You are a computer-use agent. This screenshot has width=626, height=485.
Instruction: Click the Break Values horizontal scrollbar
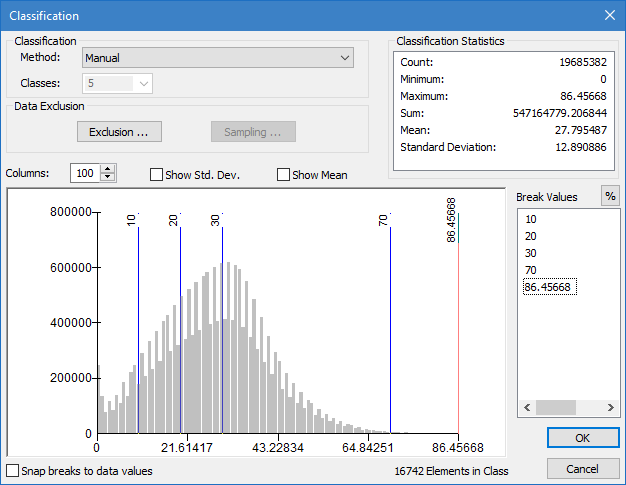pos(556,408)
